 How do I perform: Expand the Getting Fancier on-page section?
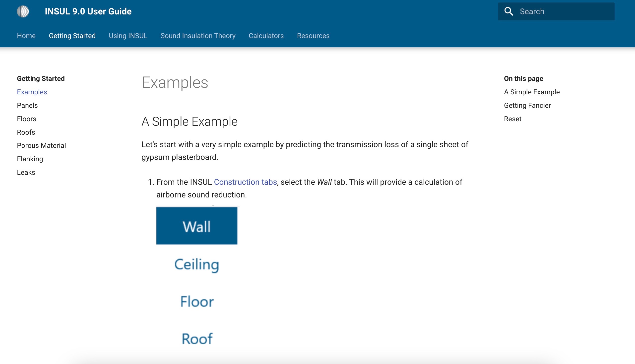click(527, 105)
